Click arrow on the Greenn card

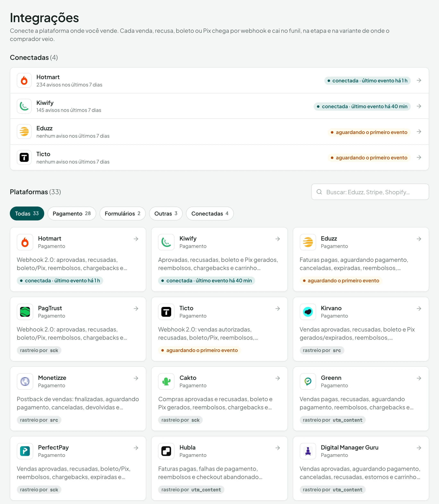point(419,378)
